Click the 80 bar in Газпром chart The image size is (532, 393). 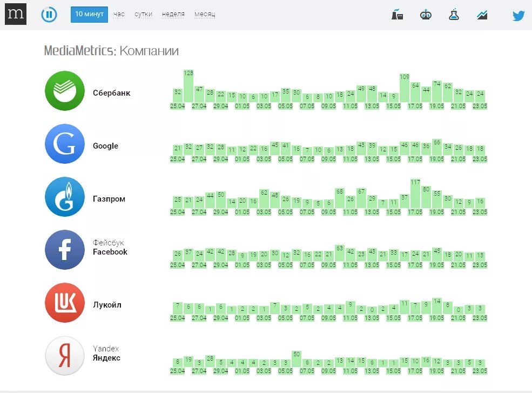coord(426,197)
